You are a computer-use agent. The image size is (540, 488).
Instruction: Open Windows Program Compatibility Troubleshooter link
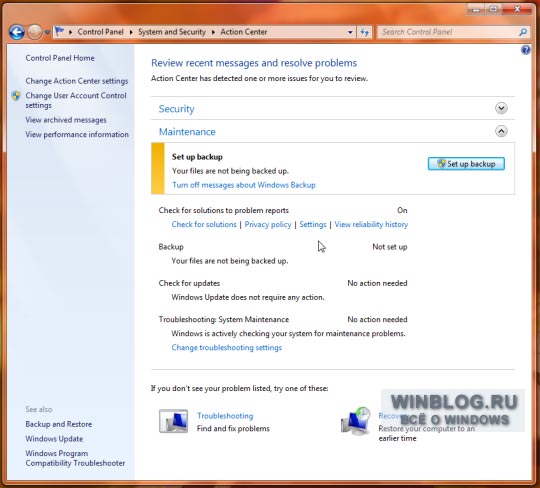click(75, 458)
